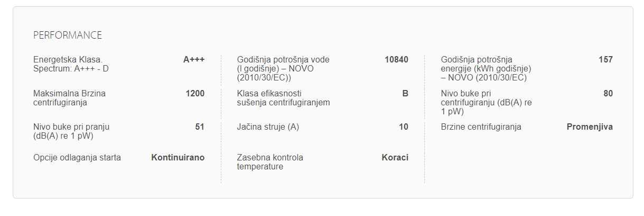
Task: Select the Godišnja potrošnja energije label
Action: pyautogui.click(x=486, y=69)
